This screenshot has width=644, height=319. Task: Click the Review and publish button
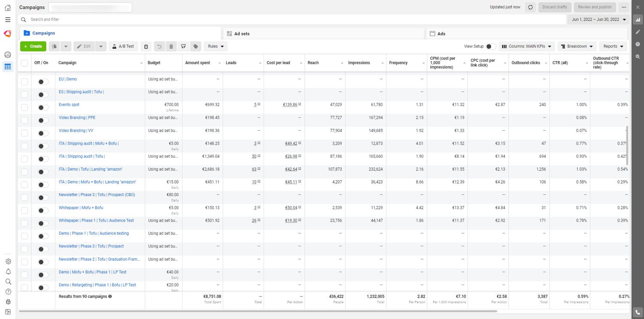pyautogui.click(x=595, y=7)
